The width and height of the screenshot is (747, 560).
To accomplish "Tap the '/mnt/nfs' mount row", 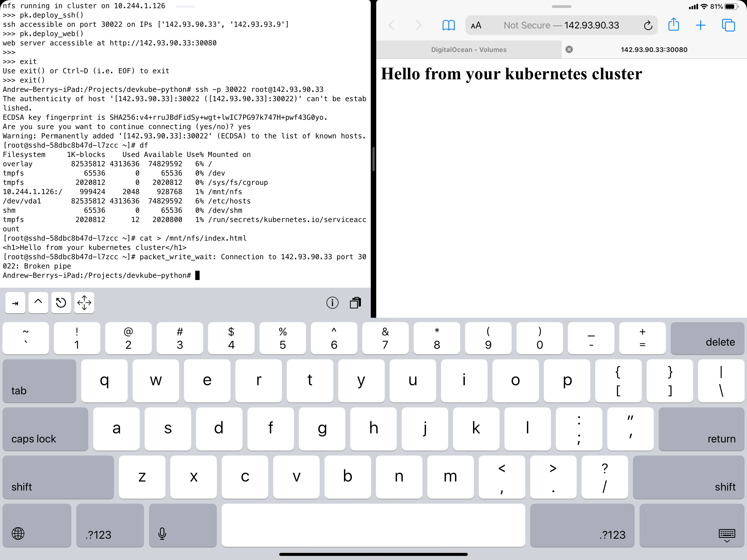I will [122, 191].
